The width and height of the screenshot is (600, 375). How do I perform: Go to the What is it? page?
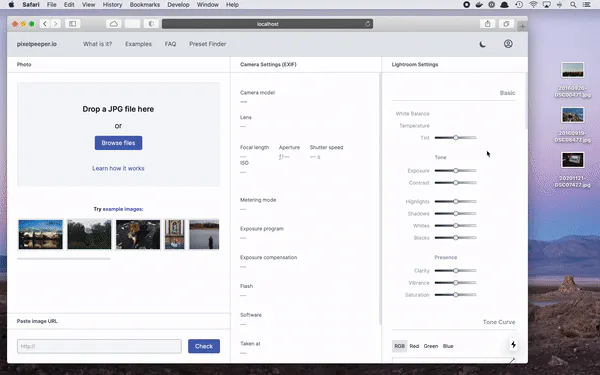tap(98, 44)
